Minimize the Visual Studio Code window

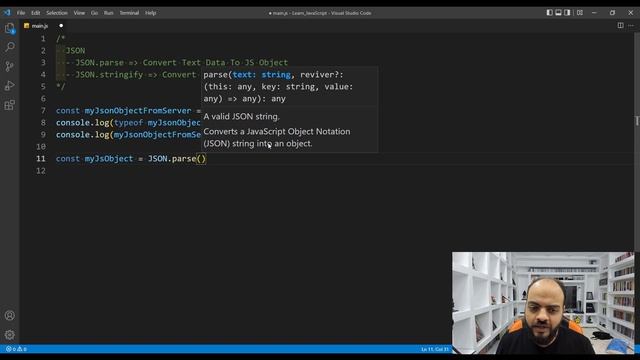pyautogui.click(x=594, y=13)
